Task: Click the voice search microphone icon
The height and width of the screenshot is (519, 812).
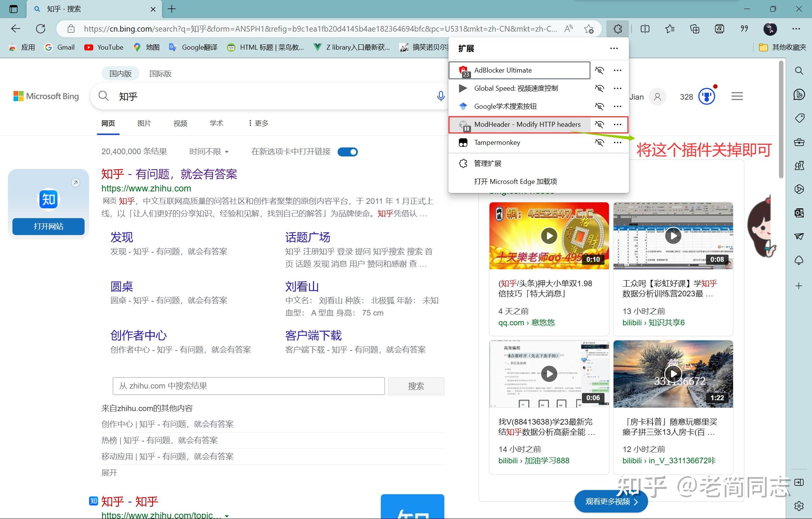Action: [441, 96]
